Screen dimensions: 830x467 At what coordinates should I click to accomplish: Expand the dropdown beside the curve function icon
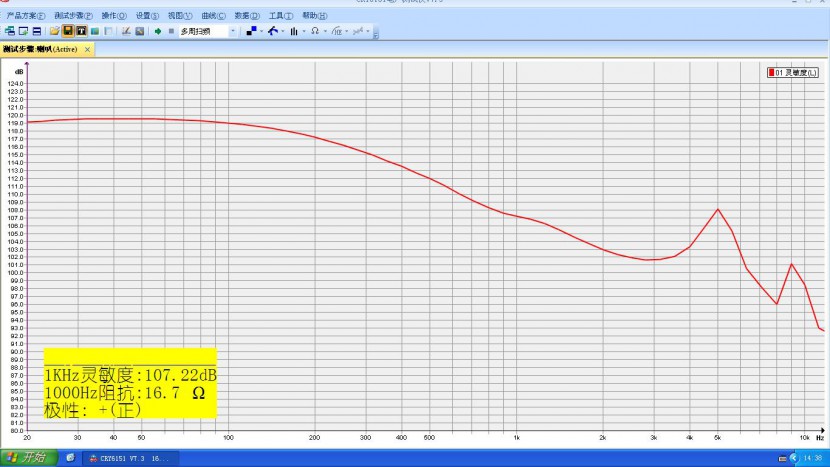[347, 31]
